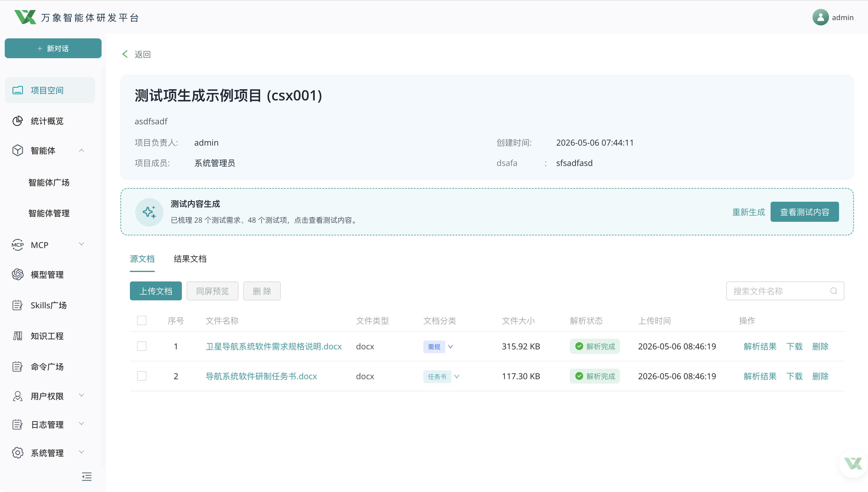Start a 新对话
The image size is (868, 492).
point(53,48)
